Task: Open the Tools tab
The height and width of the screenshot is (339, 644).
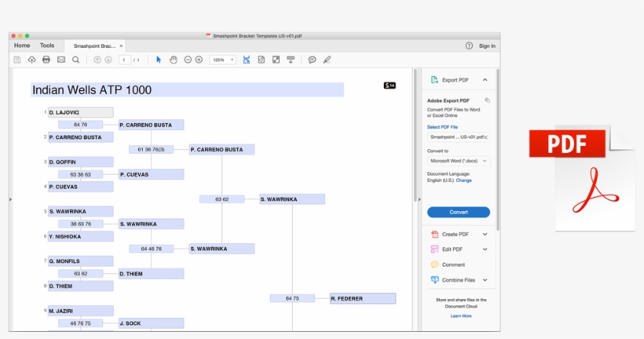Action: tap(47, 46)
